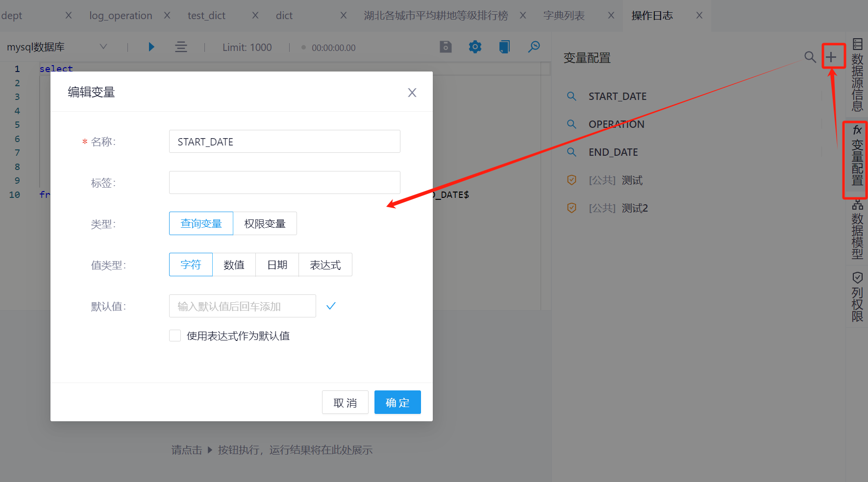The width and height of the screenshot is (868, 482).
Task: Click the shield icon beside [公共] 测试2
Action: coord(571,208)
